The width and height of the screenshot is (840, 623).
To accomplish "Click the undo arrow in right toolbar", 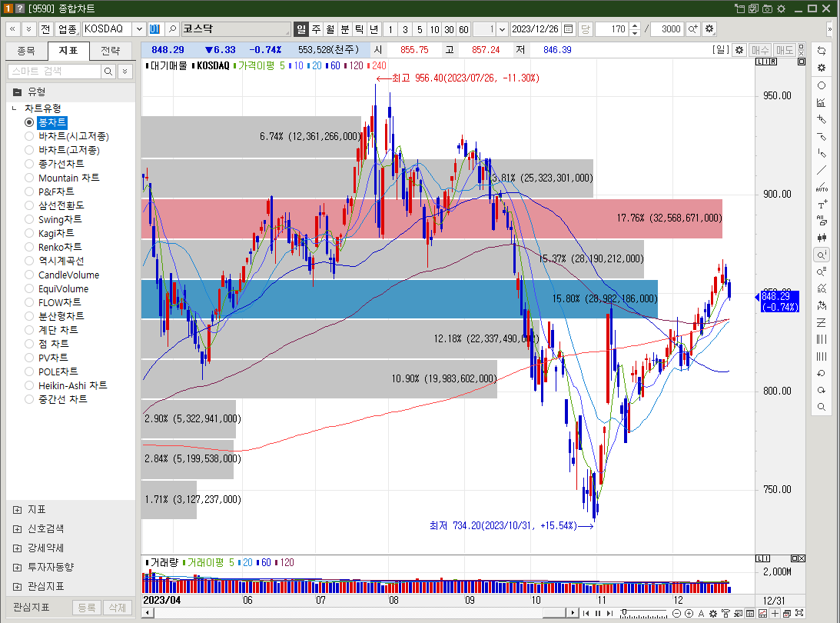I will 822,373.
